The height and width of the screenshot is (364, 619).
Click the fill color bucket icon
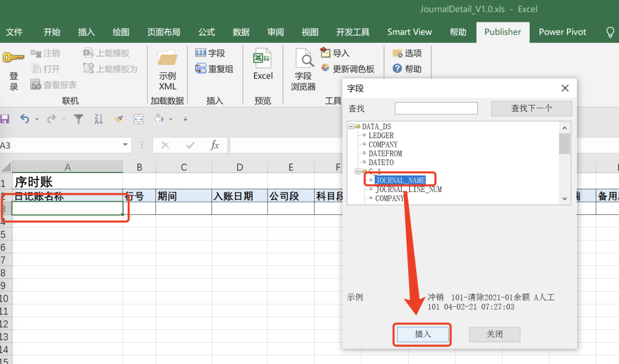pyautogui.click(x=159, y=119)
